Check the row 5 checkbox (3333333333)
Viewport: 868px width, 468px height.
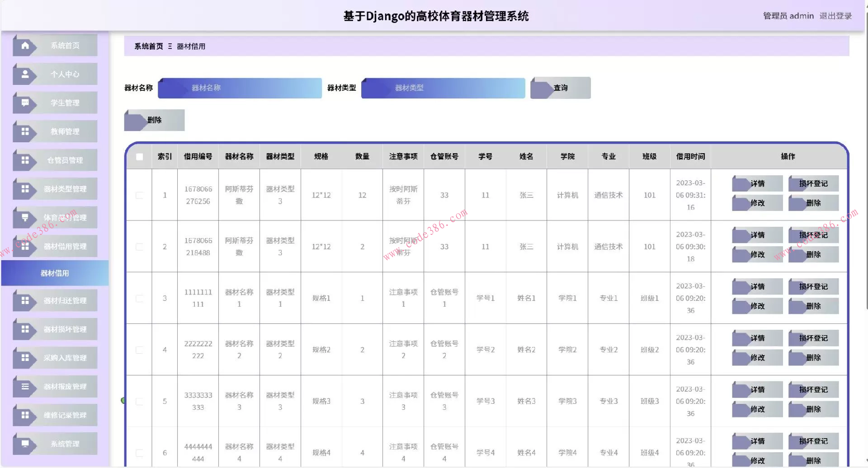[x=139, y=401]
